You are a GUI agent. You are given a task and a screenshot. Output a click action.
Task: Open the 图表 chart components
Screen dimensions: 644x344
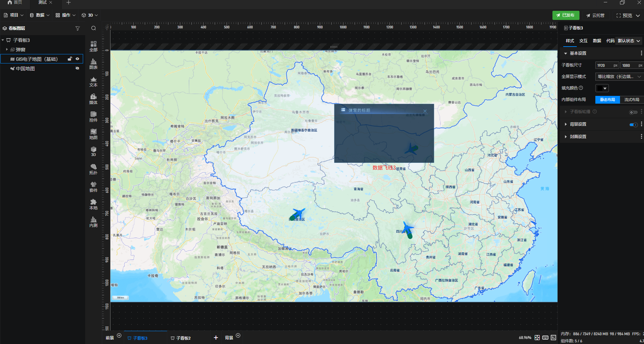[94, 64]
